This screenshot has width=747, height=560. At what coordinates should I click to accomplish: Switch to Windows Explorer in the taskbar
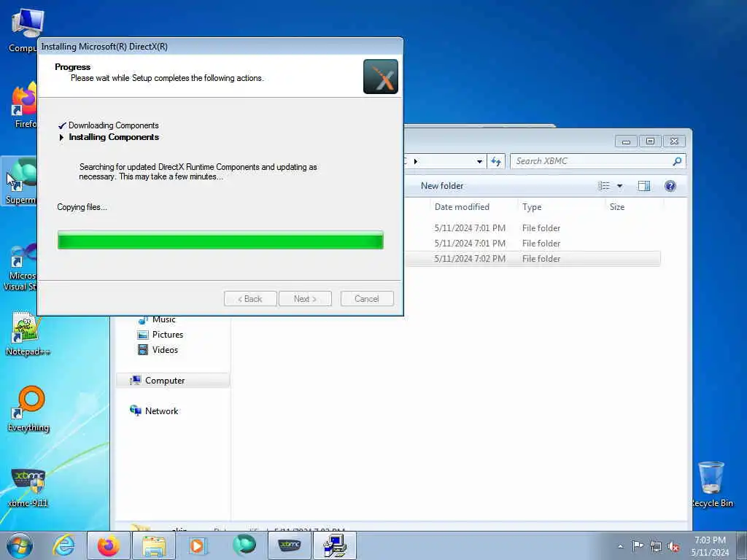tap(153, 545)
